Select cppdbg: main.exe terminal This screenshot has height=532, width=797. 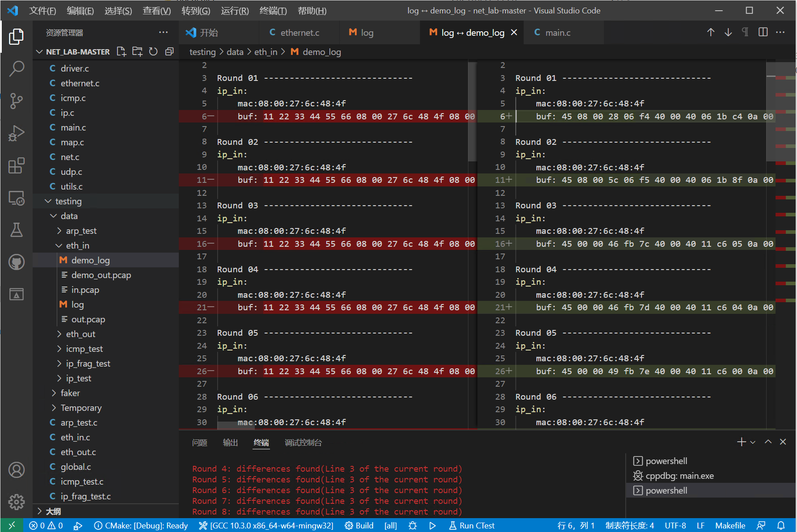coord(711,476)
